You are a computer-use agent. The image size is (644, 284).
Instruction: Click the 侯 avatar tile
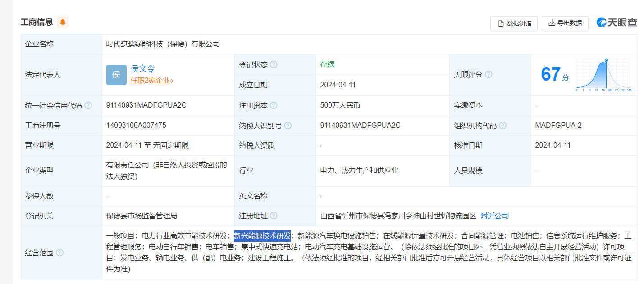click(x=116, y=75)
